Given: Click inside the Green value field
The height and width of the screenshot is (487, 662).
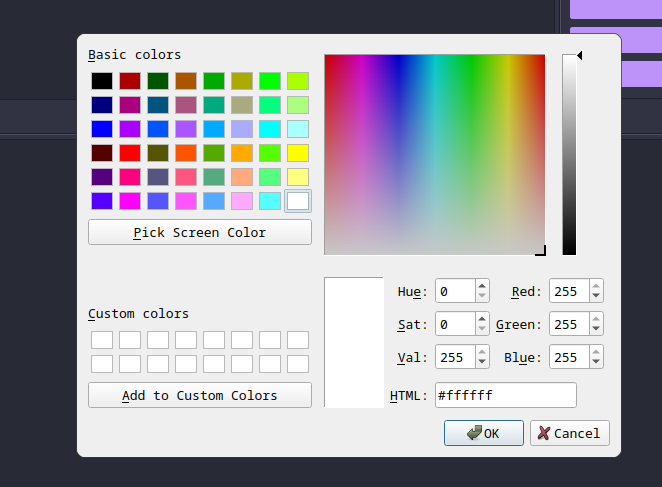Looking at the screenshot, I should point(567,324).
